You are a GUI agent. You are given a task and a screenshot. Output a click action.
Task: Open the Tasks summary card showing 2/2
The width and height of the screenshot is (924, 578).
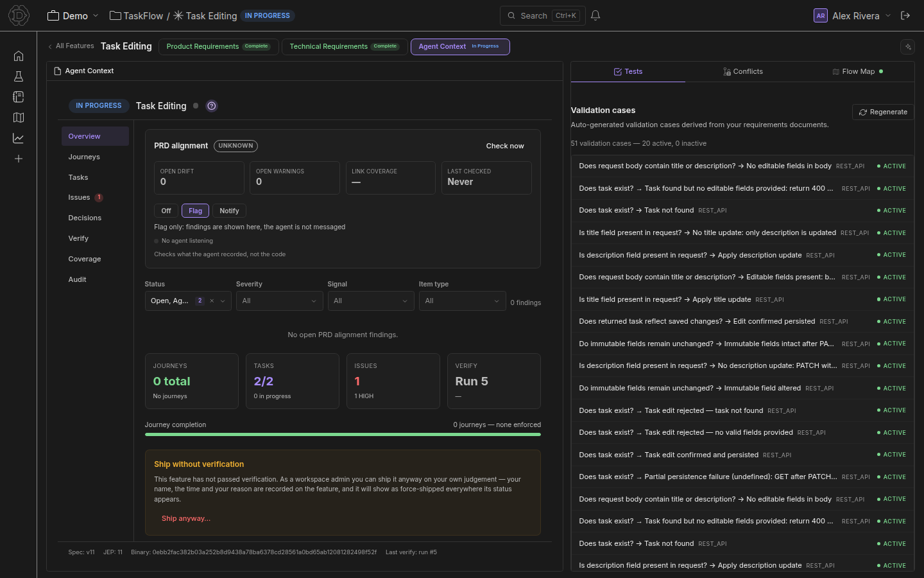tap(292, 381)
